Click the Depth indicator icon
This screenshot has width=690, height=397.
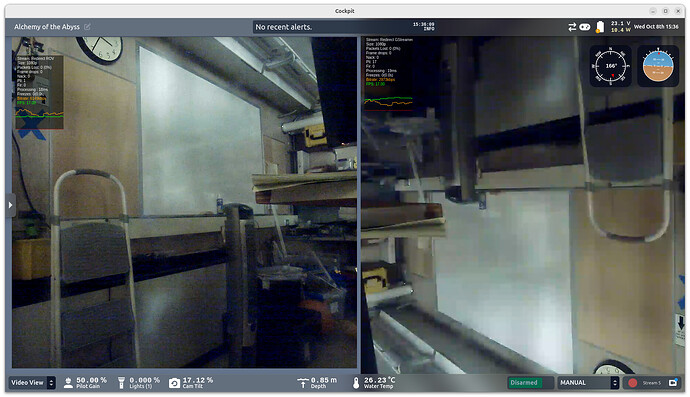303,383
